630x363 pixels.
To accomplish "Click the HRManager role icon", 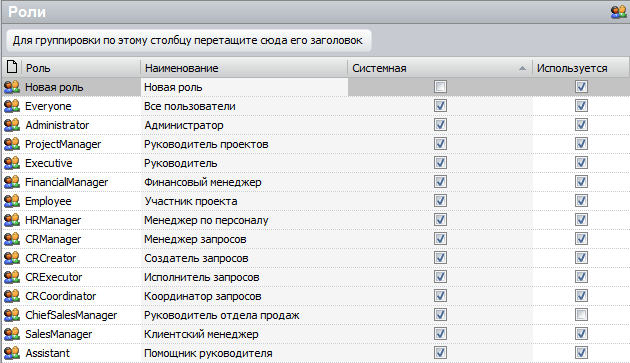I will click(12, 220).
